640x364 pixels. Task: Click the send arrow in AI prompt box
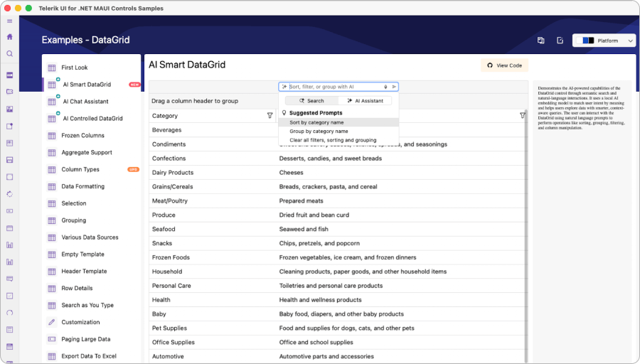pyautogui.click(x=394, y=87)
